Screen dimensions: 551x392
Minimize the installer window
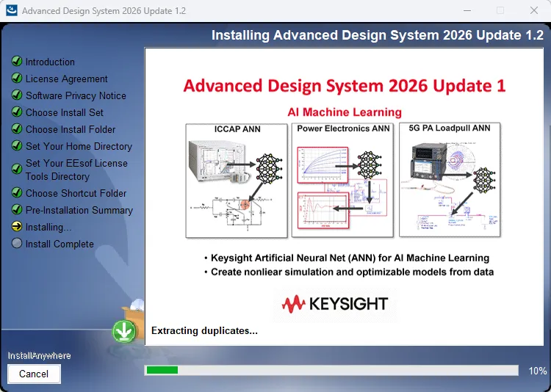click(467, 10)
